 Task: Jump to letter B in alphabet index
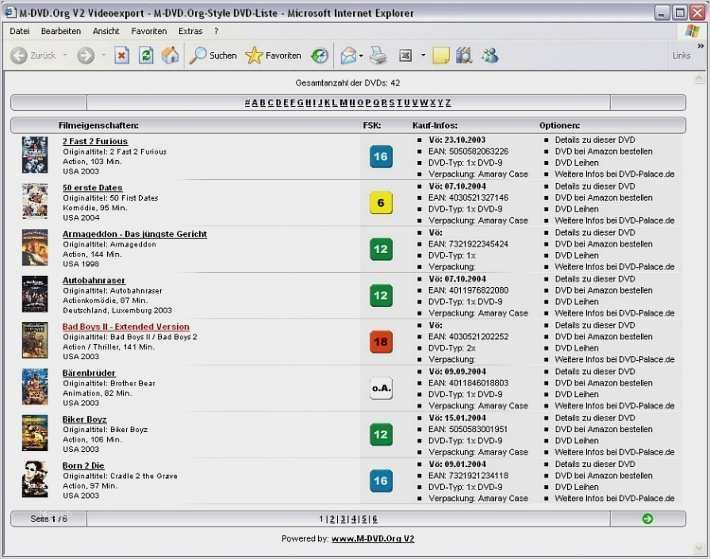[x=263, y=103]
